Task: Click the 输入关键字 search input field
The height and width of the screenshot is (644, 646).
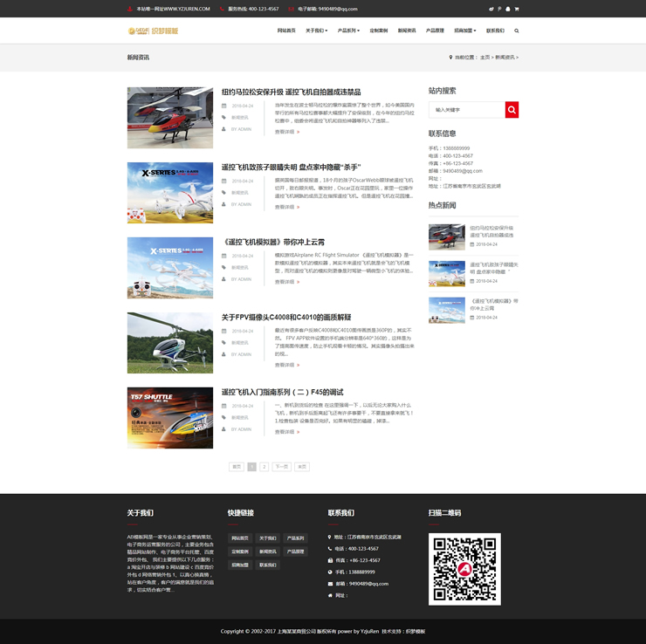Action: pyautogui.click(x=466, y=110)
